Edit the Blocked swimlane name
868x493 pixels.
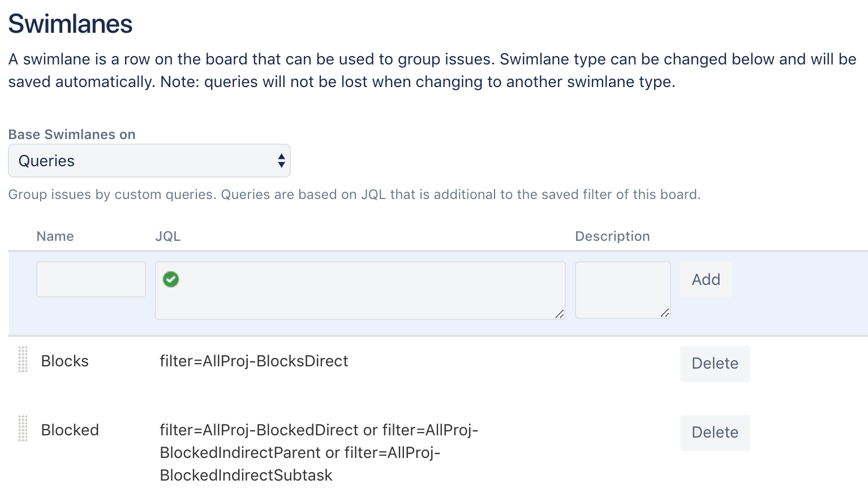click(70, 430)
